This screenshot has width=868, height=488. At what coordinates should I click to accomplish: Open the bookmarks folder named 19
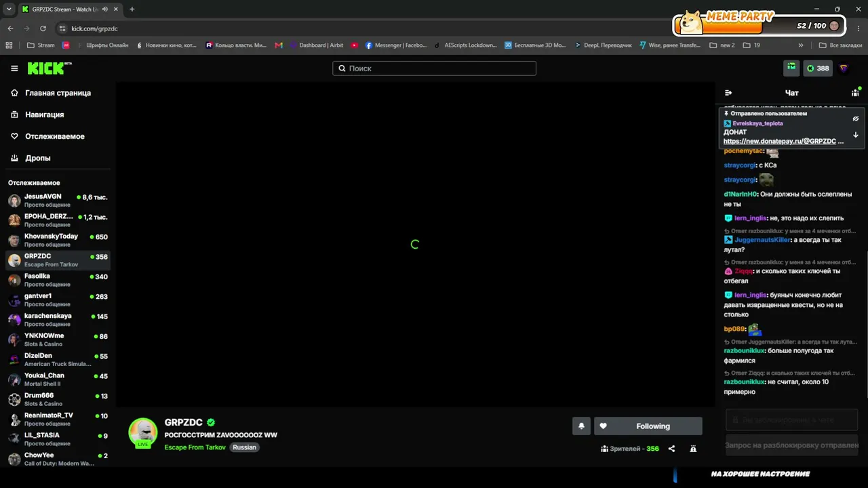[751, 45]
